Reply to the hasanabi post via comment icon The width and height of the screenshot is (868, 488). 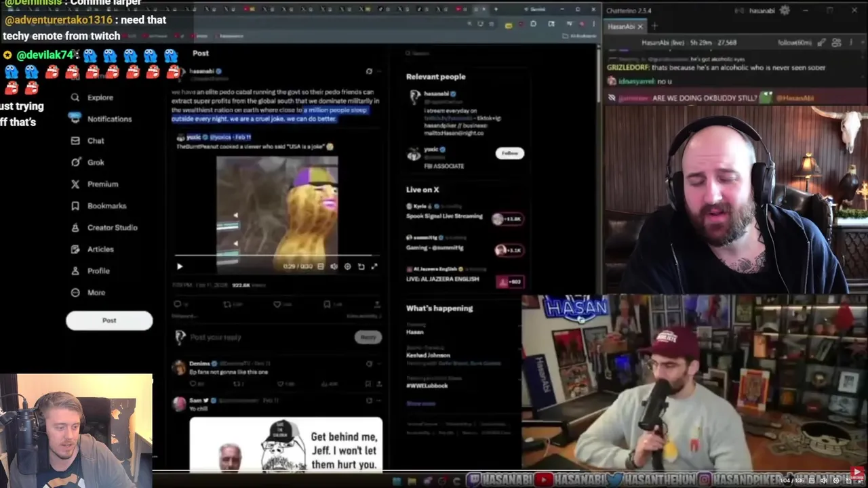[x=177, y=304]
